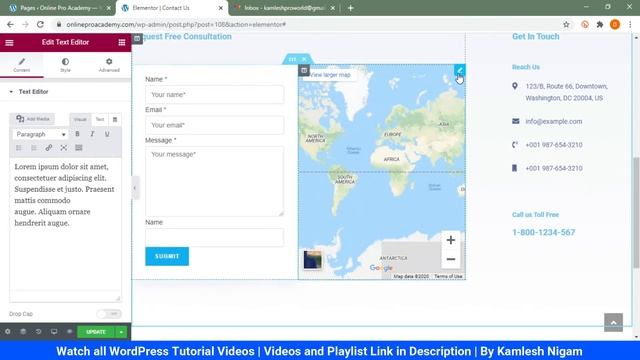Bookmark this page with the star

tap(566, 24)
